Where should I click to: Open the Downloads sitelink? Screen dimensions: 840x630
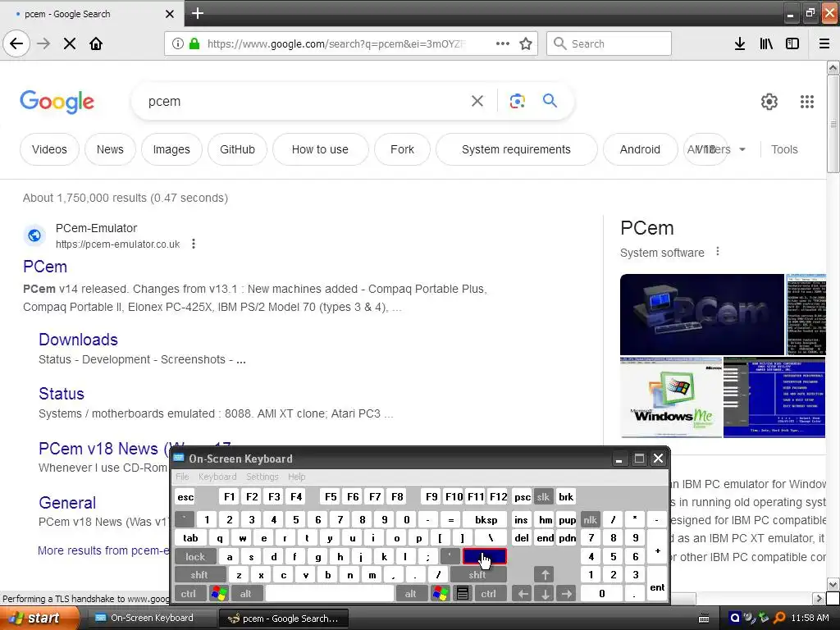(78, 340)
